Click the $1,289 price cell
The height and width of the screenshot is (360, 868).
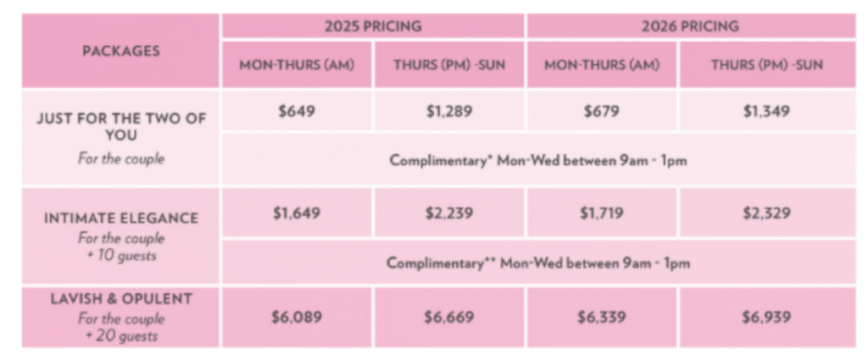(x=449, y=111)
